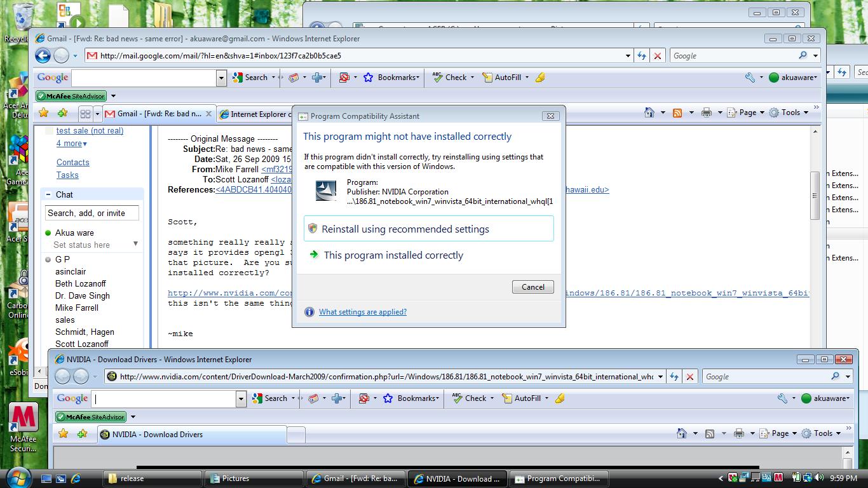Click the McAfee SiteAdvisor badge in the Gmail window
The height and width of the screenshot is (488, 868).
click(71, 96)
